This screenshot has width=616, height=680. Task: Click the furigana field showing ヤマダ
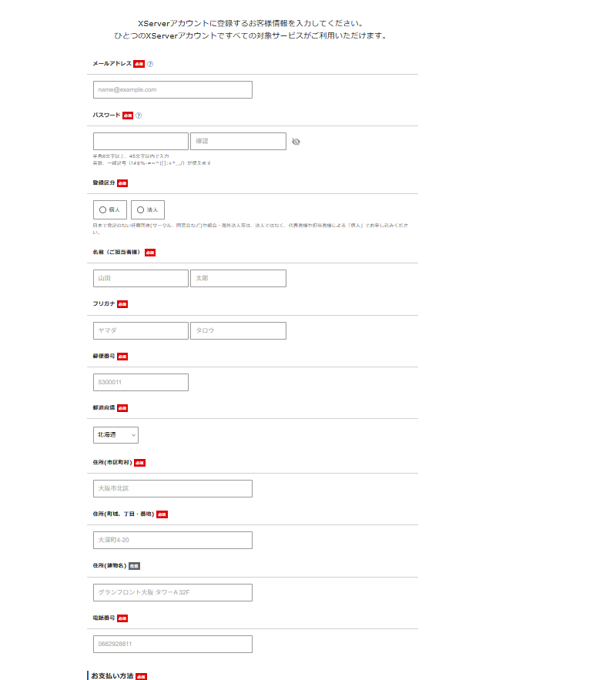140,330
